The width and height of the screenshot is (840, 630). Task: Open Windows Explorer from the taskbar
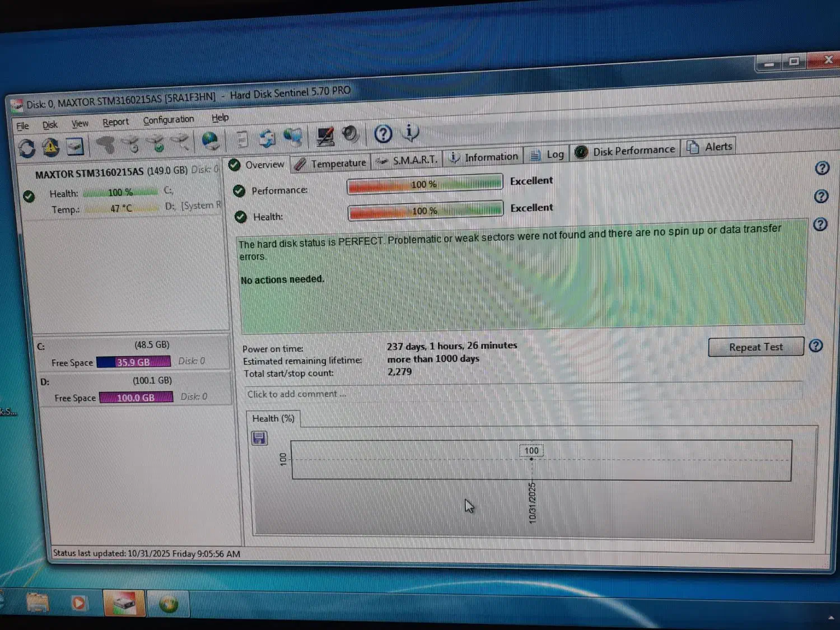point(37,603)
